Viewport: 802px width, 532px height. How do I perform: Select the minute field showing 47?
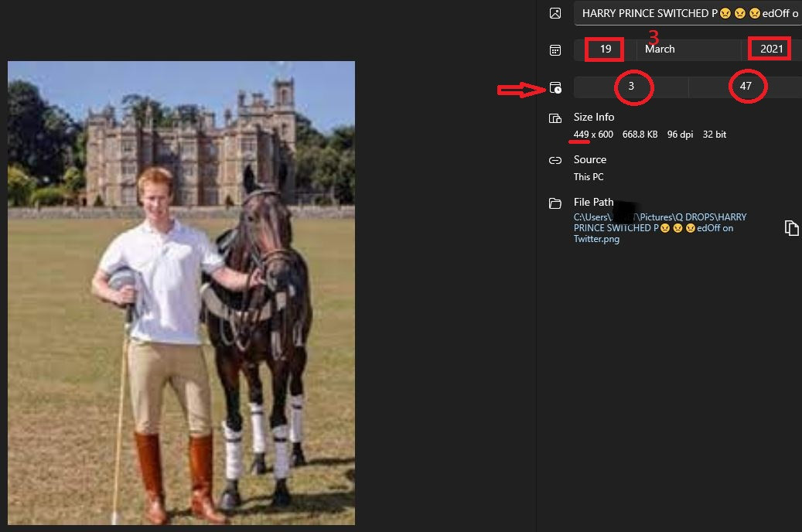point(746,87)
